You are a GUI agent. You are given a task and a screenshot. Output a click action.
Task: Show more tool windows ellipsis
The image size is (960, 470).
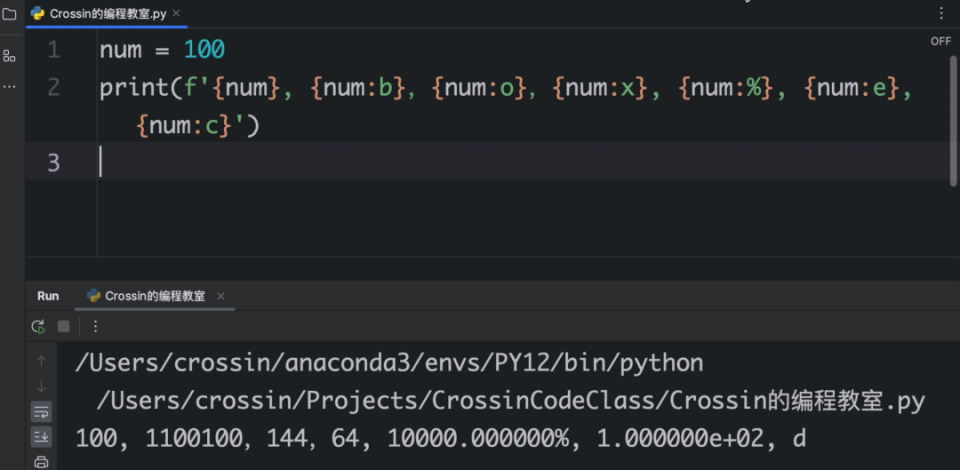pyautogui.click(x=9, y=86)
